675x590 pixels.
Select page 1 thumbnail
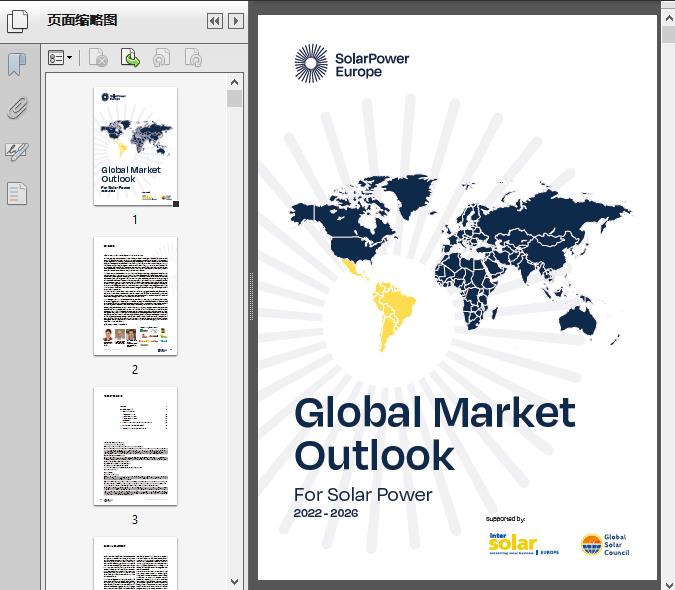point(135,146)
